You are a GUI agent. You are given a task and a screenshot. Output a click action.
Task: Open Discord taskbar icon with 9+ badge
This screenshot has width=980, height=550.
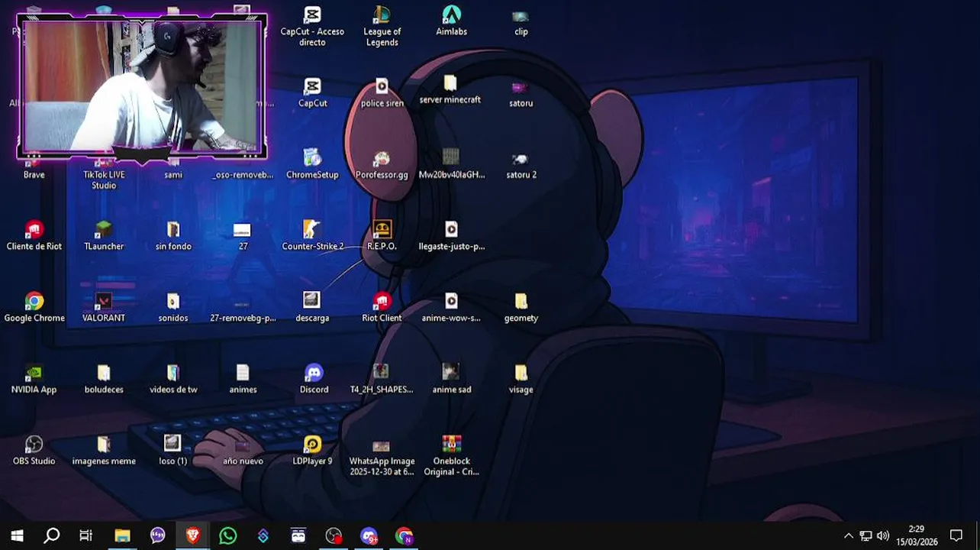369,535
